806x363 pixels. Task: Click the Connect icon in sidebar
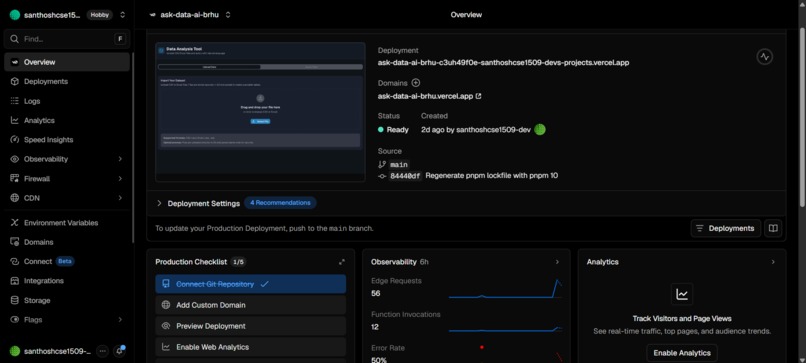(14, 261)
